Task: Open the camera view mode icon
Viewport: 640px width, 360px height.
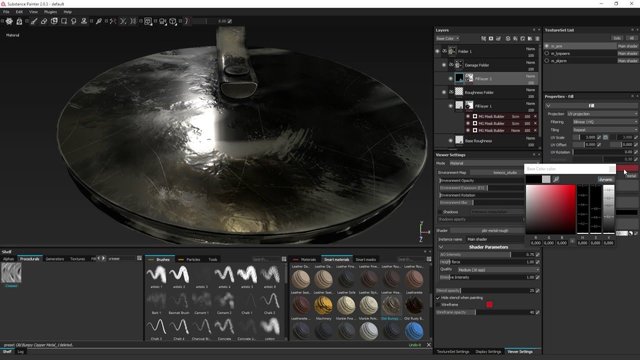Action: (162, 21)
